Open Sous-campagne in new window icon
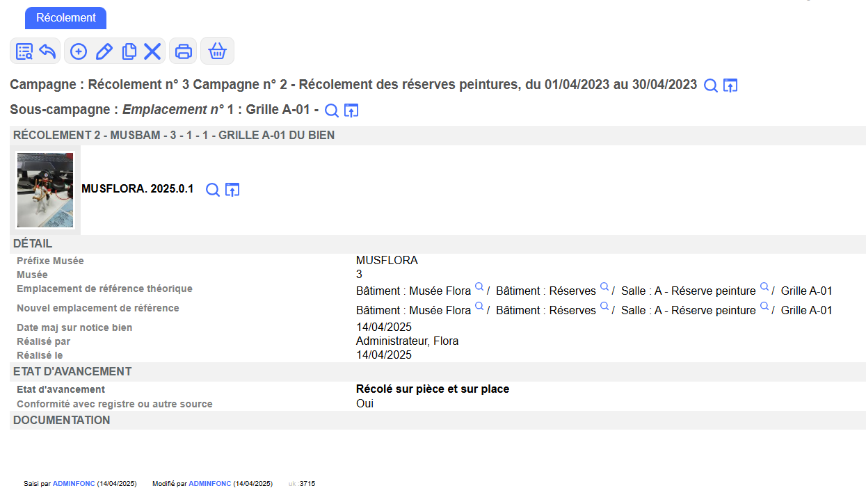 point(351,111)
